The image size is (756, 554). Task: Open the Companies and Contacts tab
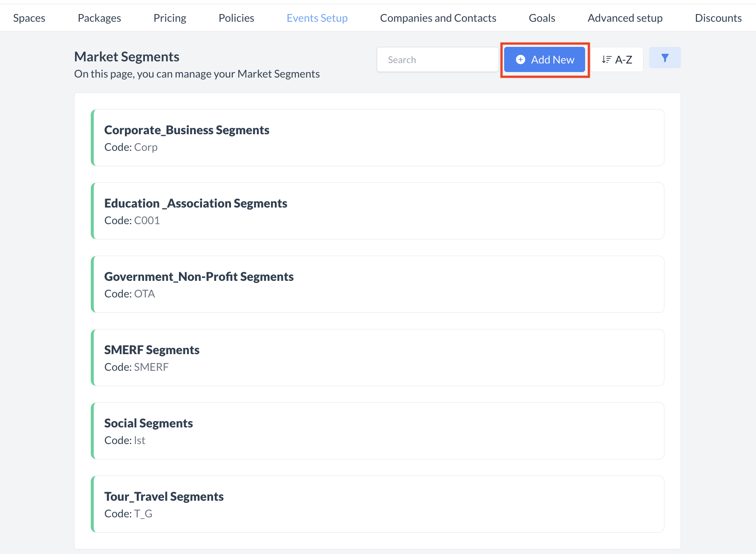438,18
